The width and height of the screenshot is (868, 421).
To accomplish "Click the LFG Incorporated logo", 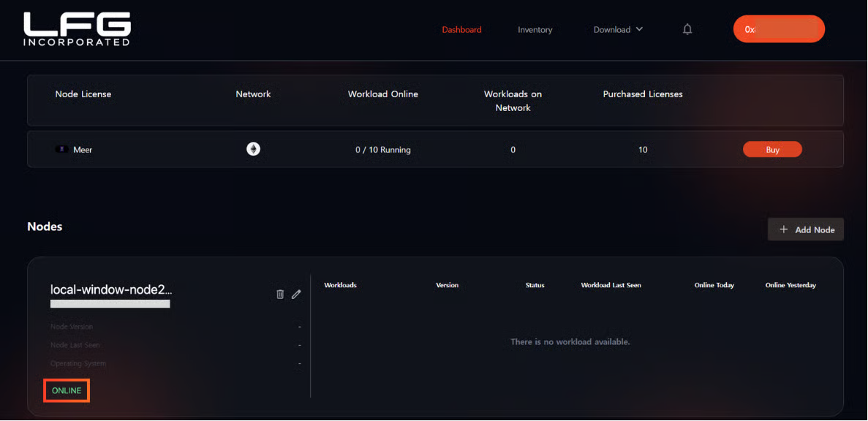I will pos(77,29).
